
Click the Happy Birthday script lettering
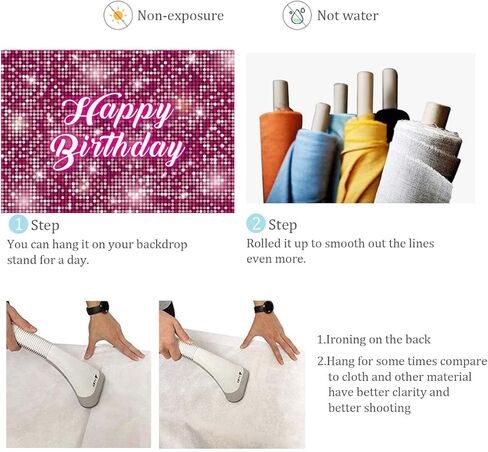click(117, 131)
